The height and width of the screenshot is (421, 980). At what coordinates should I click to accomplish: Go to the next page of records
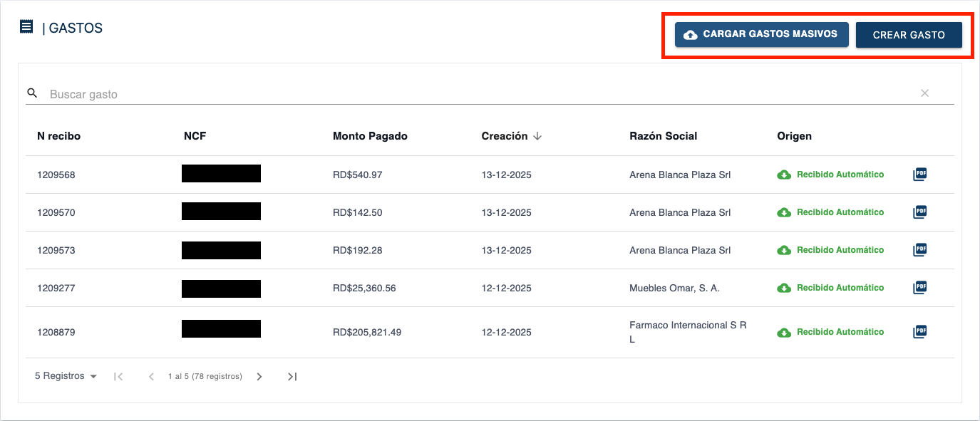click(259, 377)
